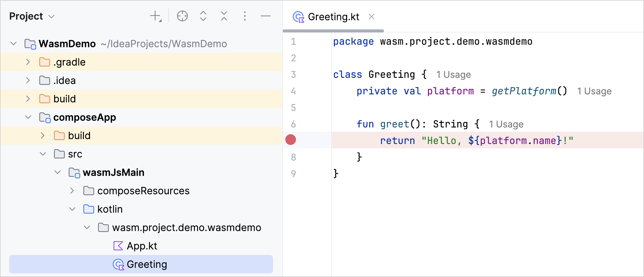Expand the .gradle folder

28,62
